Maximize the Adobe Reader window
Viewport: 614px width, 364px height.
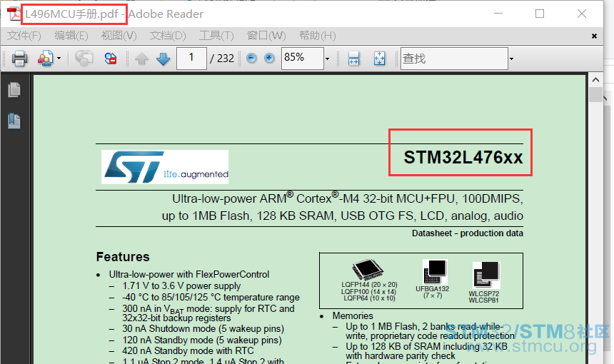point(540,14)
